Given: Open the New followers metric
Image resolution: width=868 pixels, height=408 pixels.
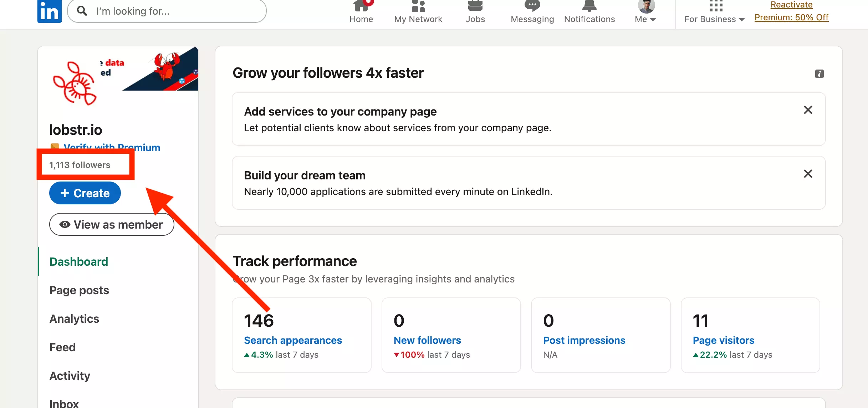Looking at the screenshot, I should (x=427, y=340).
